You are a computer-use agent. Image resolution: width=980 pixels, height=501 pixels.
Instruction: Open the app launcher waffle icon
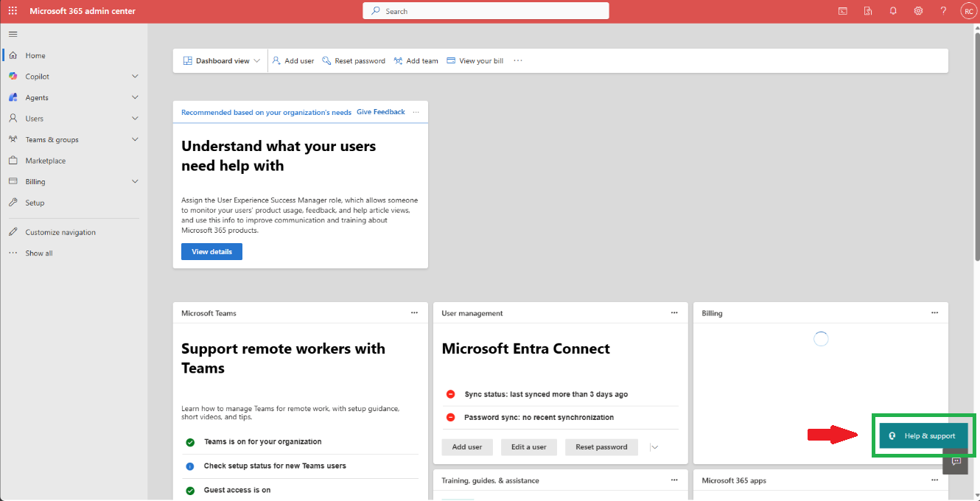(x=13, y=11)
